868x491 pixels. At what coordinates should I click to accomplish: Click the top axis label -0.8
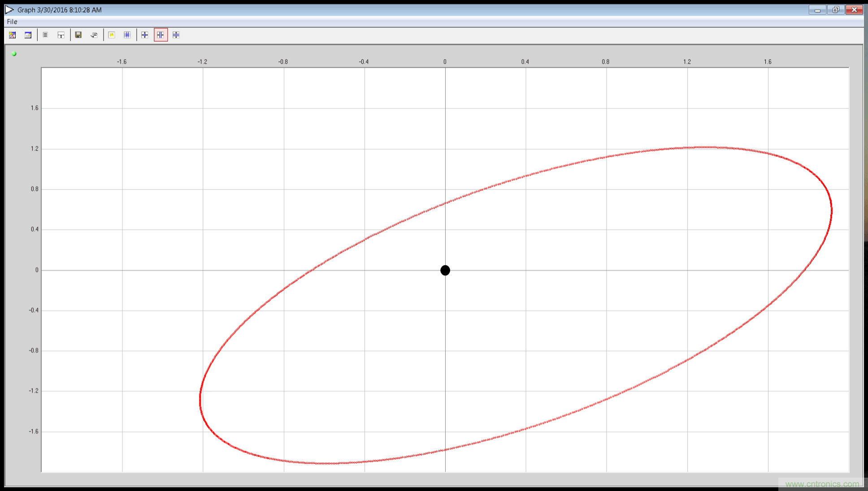[283, 62]
